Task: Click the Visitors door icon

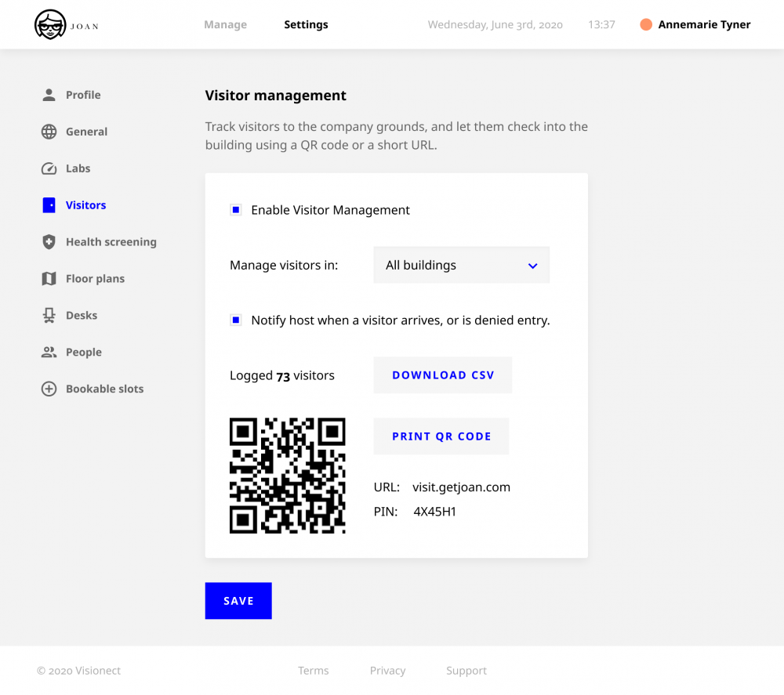Action: [x=49, y=205]
